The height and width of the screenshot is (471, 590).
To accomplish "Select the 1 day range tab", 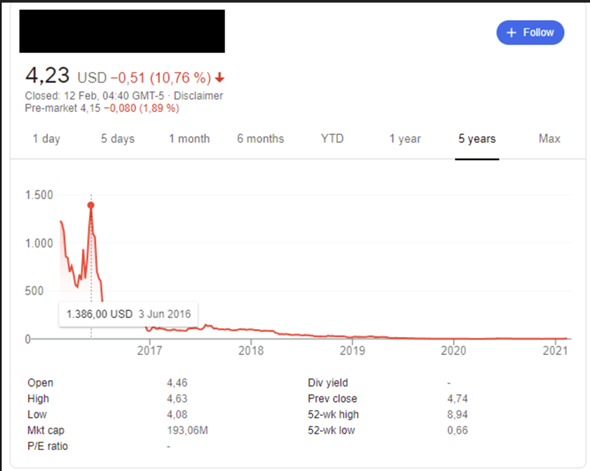I will [x=46, y=138].
